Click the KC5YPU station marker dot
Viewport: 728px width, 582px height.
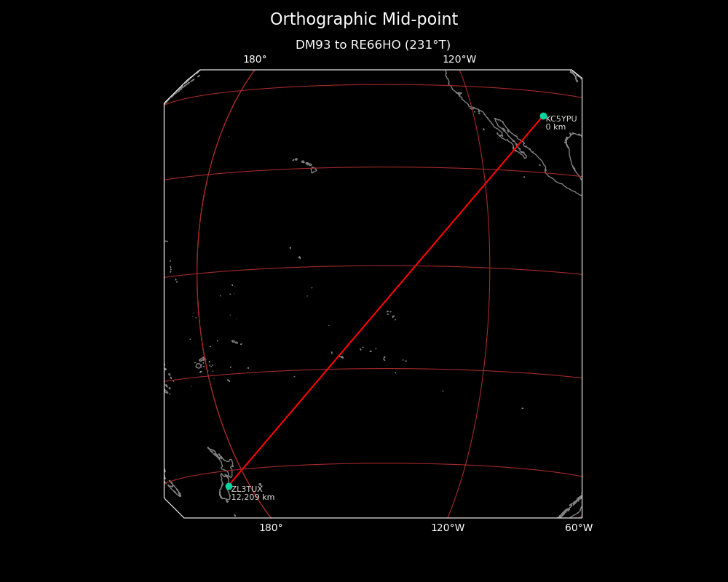[543, 116]
